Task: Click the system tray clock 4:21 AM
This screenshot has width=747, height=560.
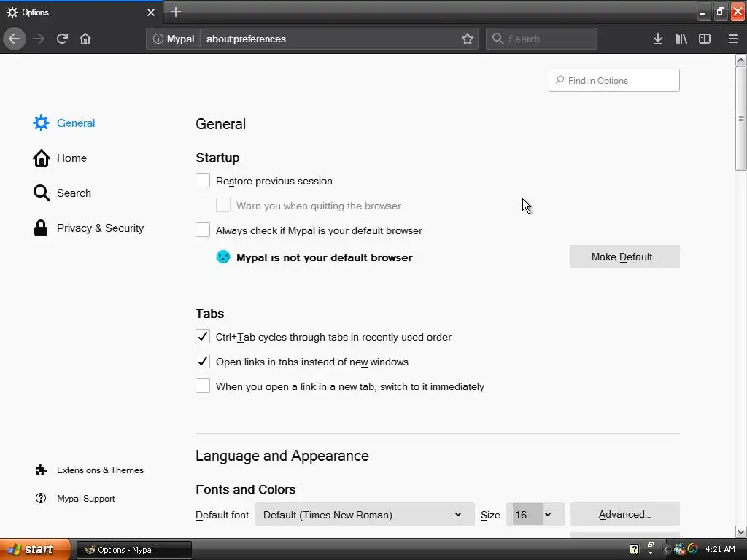Action: [720, 550]
